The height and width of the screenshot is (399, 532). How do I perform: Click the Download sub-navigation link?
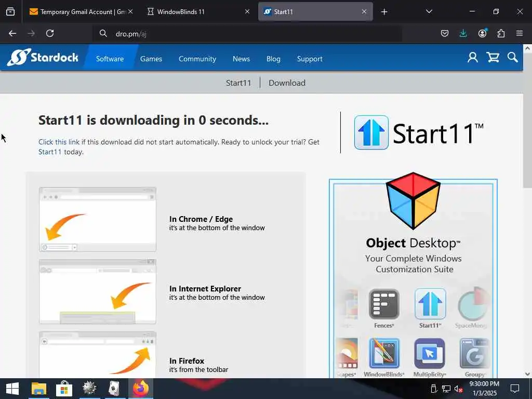pyautogui.click(x=287, y=83)
